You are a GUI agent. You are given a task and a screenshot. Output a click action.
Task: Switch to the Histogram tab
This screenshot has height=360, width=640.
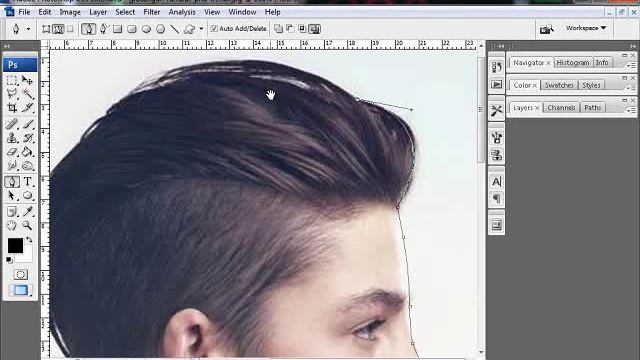coord(573,63)
